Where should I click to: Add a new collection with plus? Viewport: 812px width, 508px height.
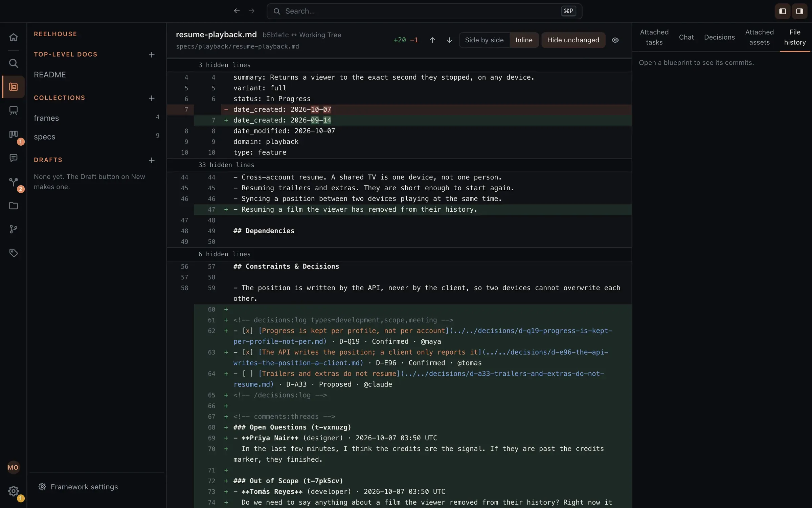pyautogui.click(x=152, y=98)
